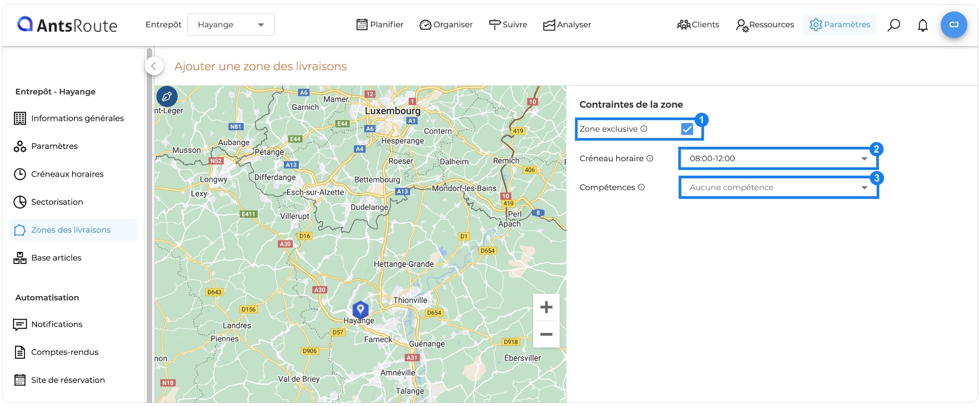Click the search magnifier icon
The image size is (980, 407).
click(893, 25)
